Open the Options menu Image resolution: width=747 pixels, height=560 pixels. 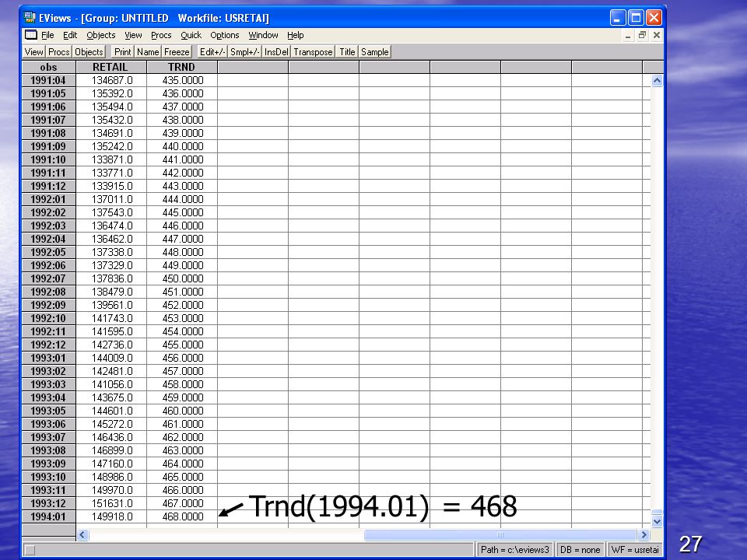225,35
